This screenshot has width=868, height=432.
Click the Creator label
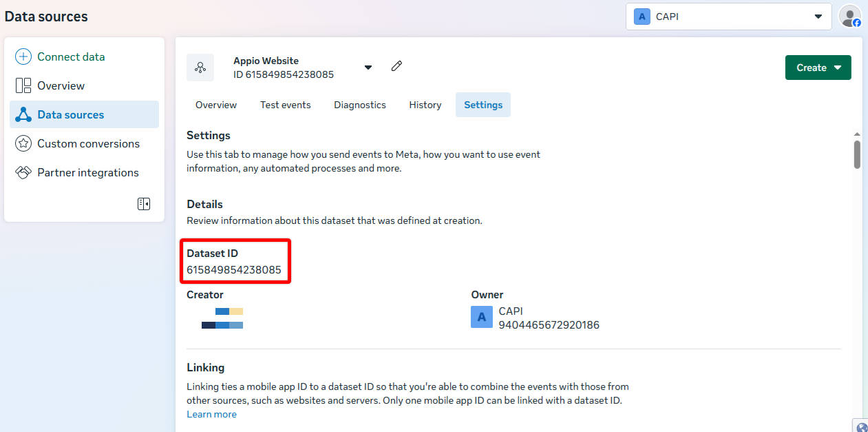pyautogui.click(x=205, y=294)
